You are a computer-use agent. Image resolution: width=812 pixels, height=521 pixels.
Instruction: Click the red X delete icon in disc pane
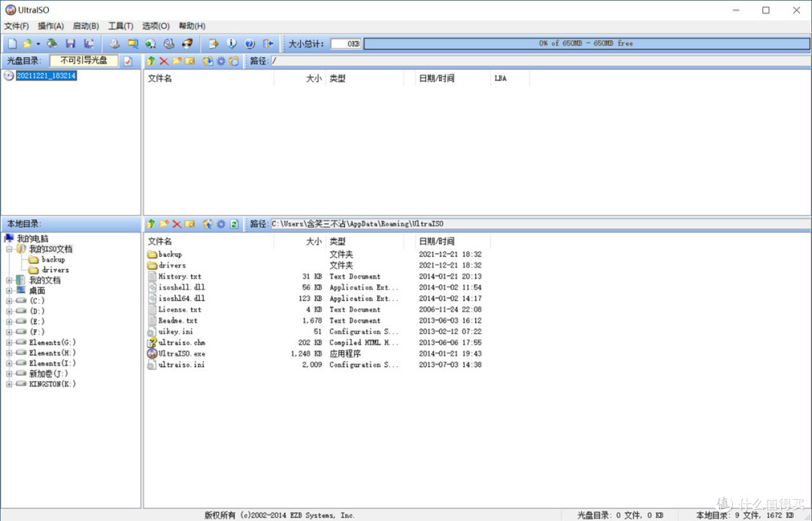click(164, 61)
